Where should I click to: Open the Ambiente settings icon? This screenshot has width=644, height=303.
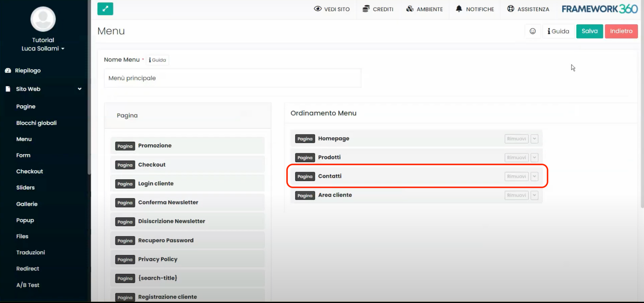(x=410, y=9)
